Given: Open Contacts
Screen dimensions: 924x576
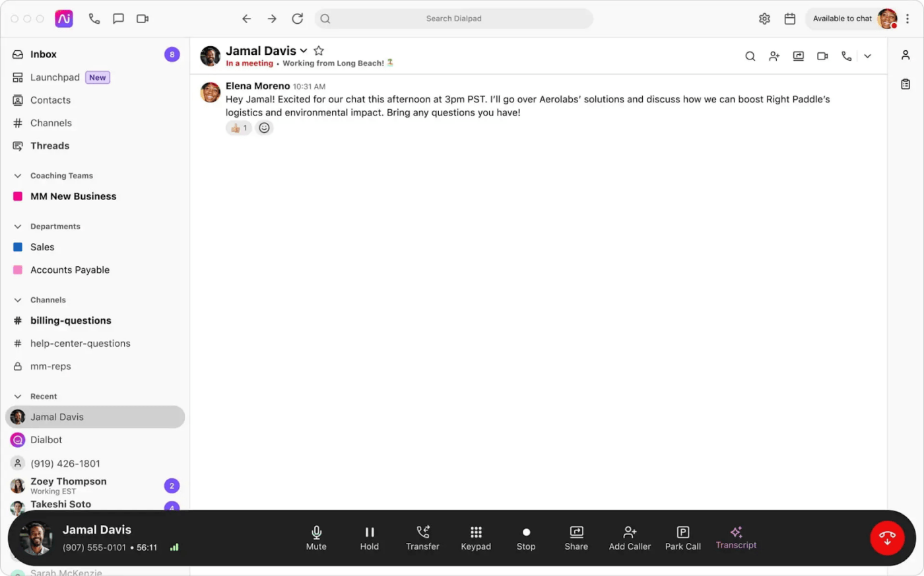Looking at the screenshot, I should (x=95, y=100).
